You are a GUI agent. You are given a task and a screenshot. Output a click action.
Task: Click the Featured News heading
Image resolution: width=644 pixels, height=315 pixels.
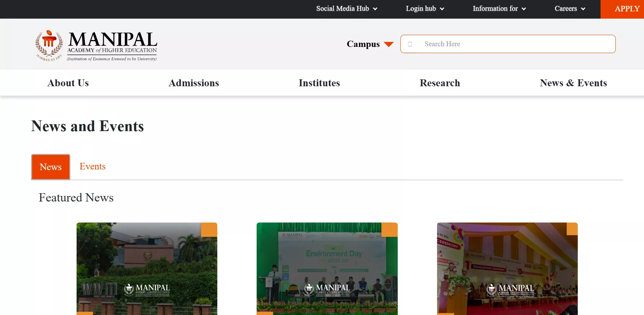[x=76, y=198]
